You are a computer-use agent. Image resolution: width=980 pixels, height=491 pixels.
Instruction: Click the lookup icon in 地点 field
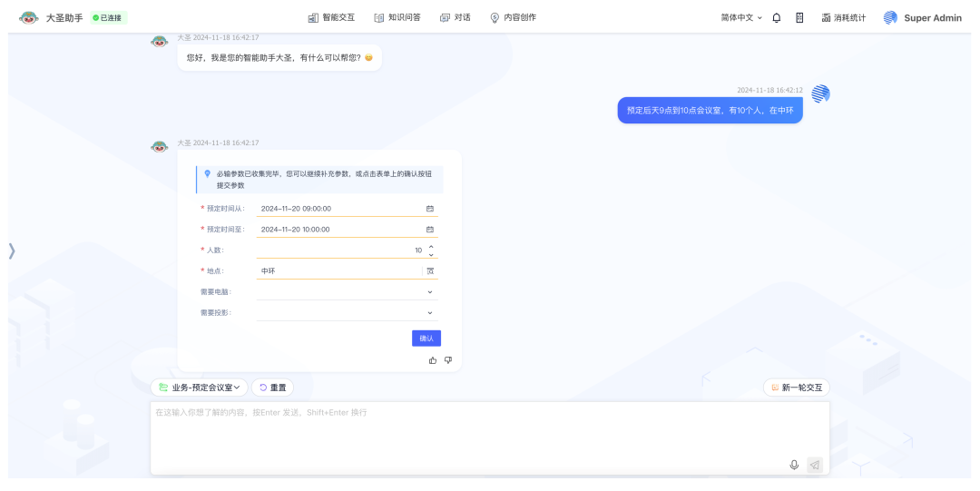click(x=430, y=270)
